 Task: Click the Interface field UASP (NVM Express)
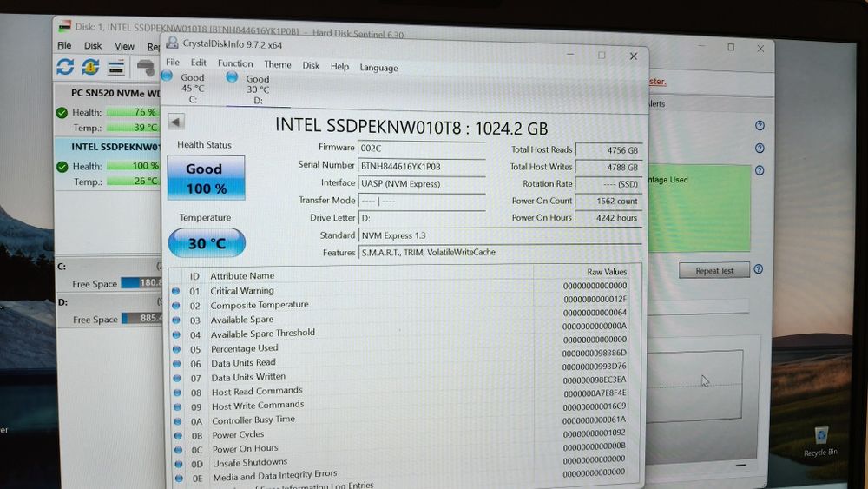[422, 183]
